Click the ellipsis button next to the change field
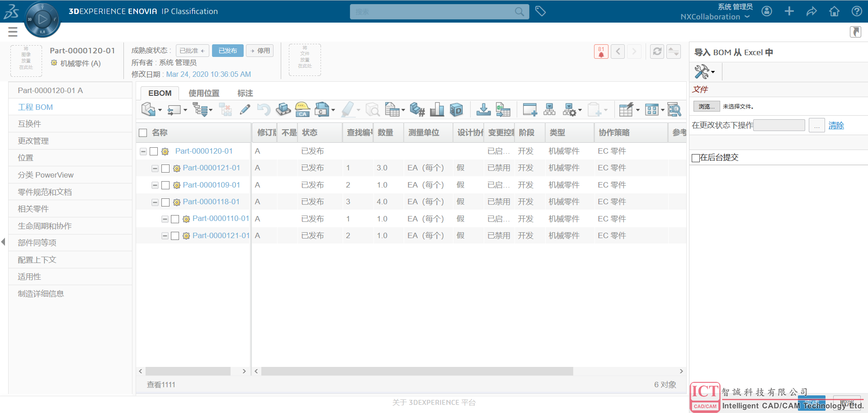The image size is (868, 413). [817, 125]
